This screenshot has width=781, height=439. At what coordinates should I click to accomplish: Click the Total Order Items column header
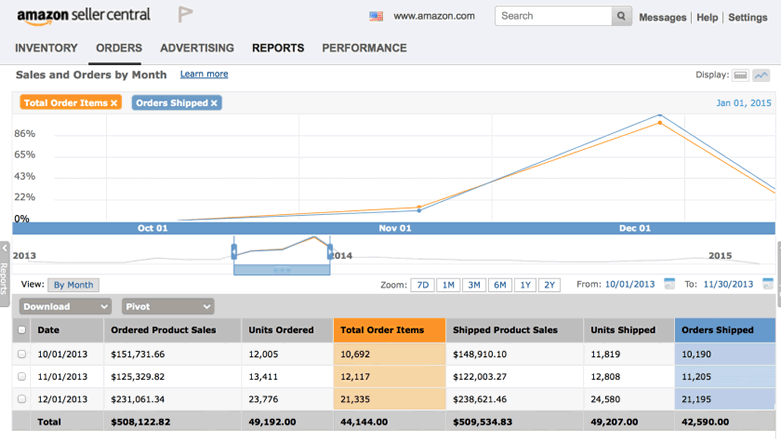coord(390,330)
